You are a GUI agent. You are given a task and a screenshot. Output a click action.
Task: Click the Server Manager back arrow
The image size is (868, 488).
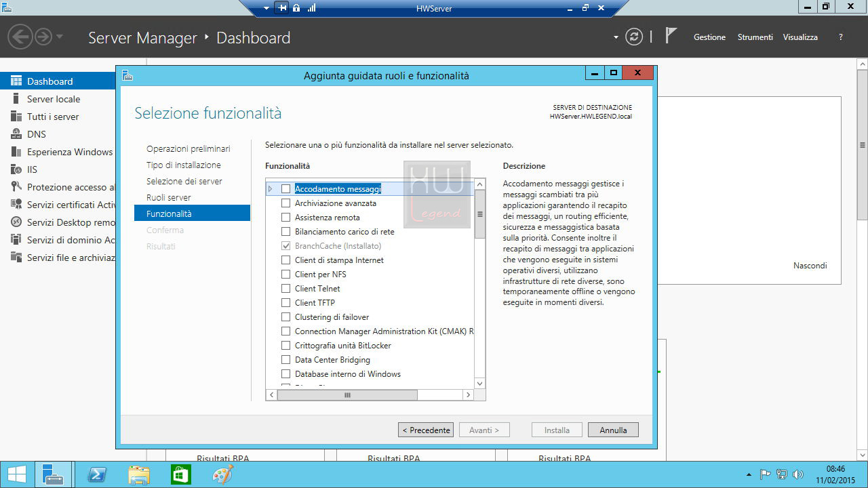[20, 36]
